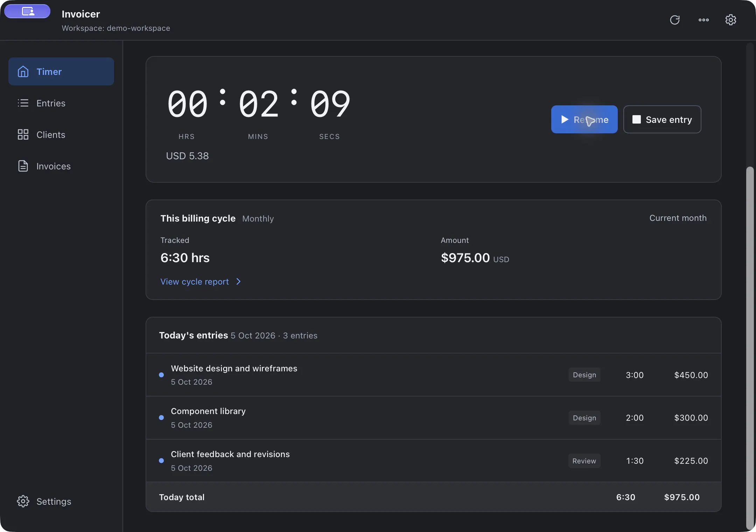Screen dimensions: 756x532
Task: Resume the timer
Action: (584, 119)
